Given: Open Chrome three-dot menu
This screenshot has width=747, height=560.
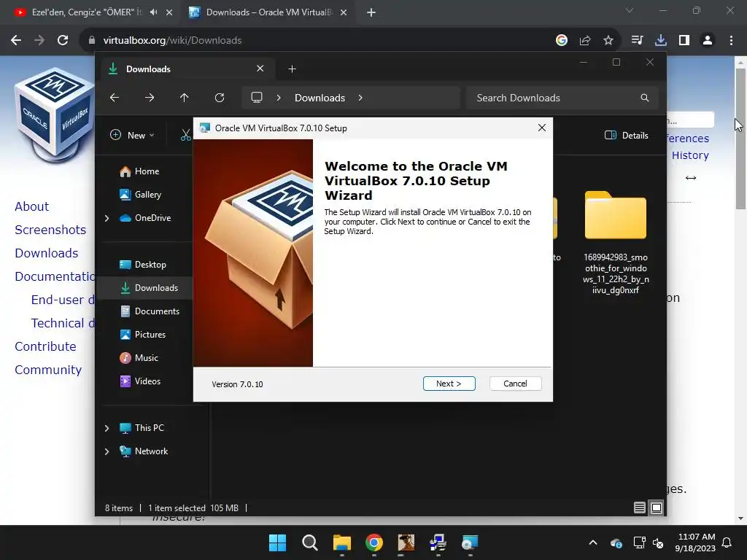Looking at the screenshot, I should pos(731,41).
